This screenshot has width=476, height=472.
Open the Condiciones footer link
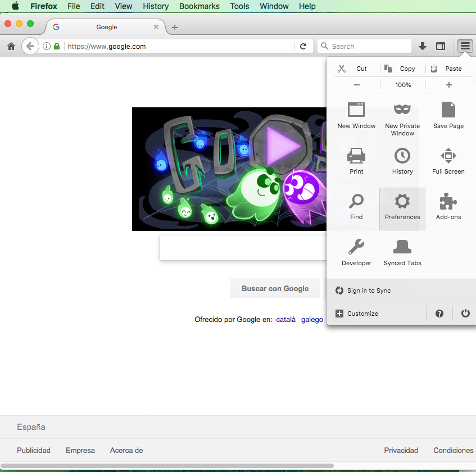tap(453, 451)
